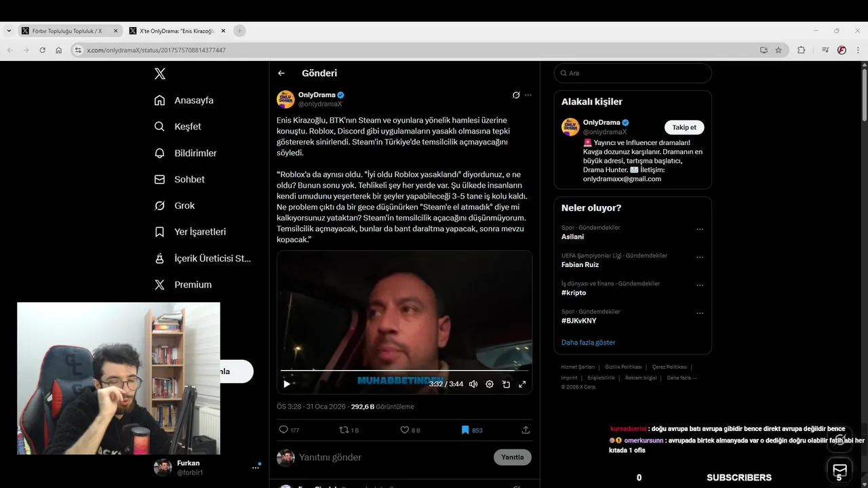Open OnlyDrama in Alakalı kişiler
This screenshot has width=868, height=488.
click(601, 123)
